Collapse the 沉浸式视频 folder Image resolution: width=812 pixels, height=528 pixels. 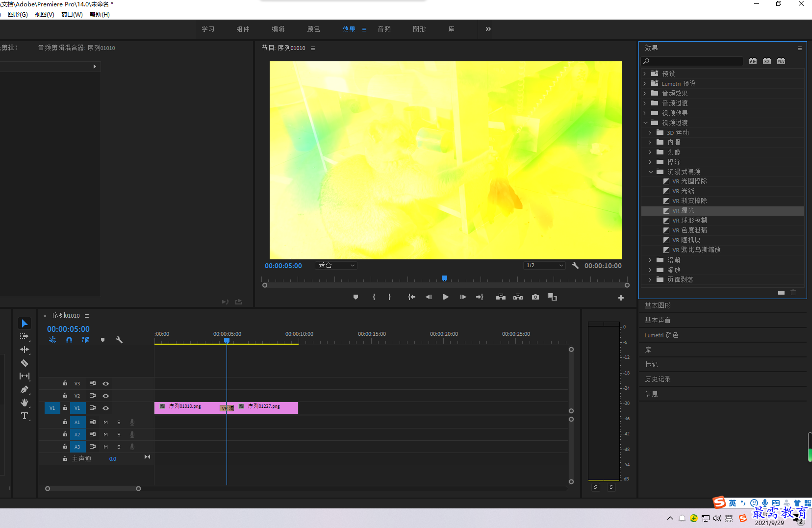click(651, 172)
